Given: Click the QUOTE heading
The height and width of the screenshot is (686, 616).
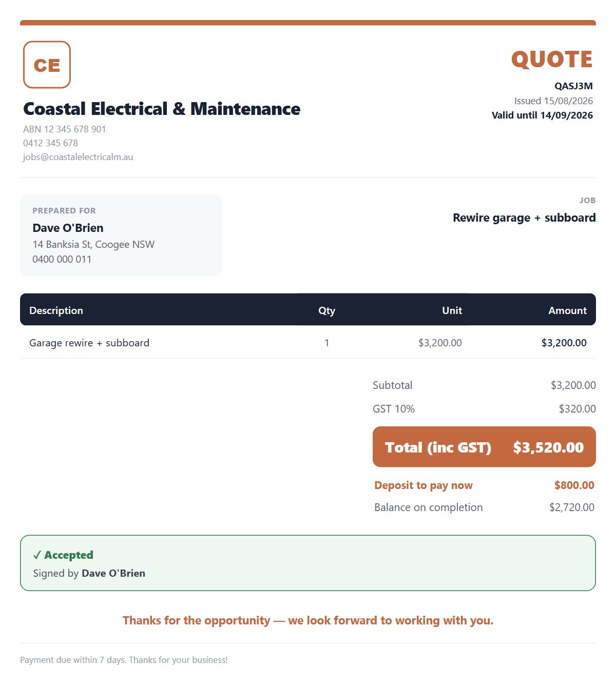Looking at the screenshot, I should [x=552, y=60].
